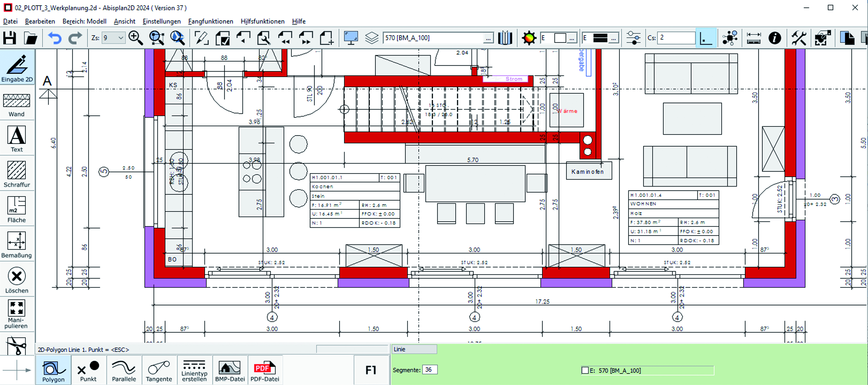Screen dimensions: 868x385
Task: Select the Tangente tool
Action: pyautogui.click(x=159, y=370)
